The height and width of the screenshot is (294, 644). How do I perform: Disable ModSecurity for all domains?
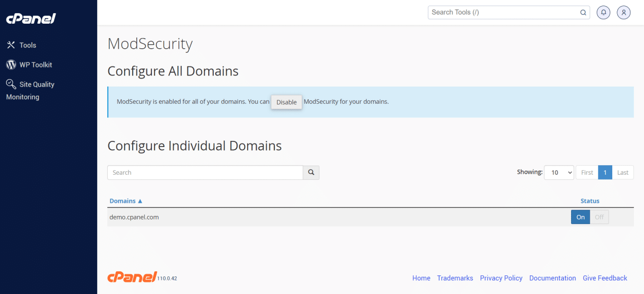point(286,102)
